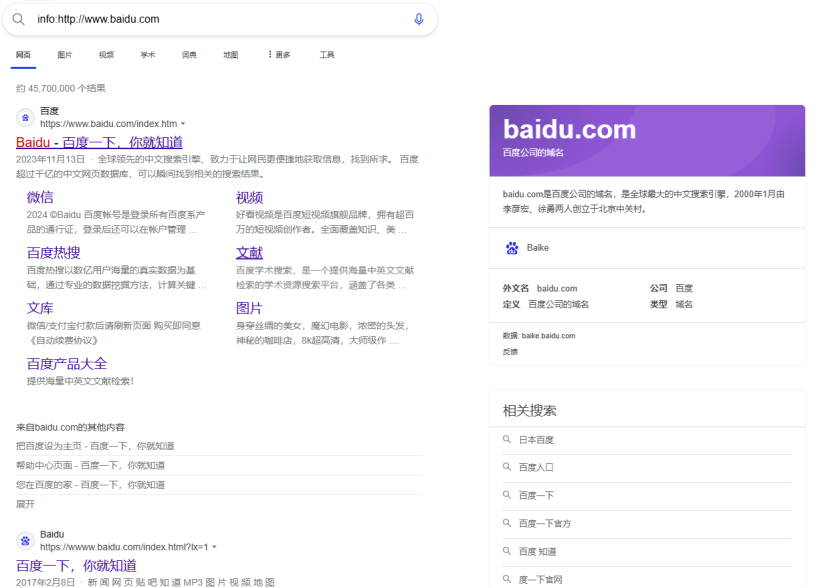
Task: Switch to the 词典 tab
Action: (x=189, y=55)
